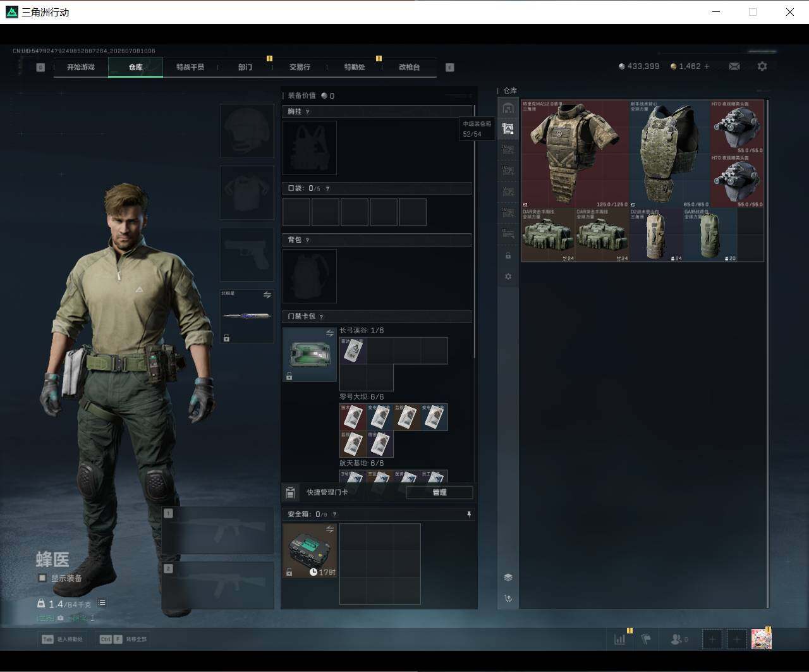Screen dimensions: 809x672
Task: Select the 中级装备箱 container icon in sidebar
Action: point(508,129)
